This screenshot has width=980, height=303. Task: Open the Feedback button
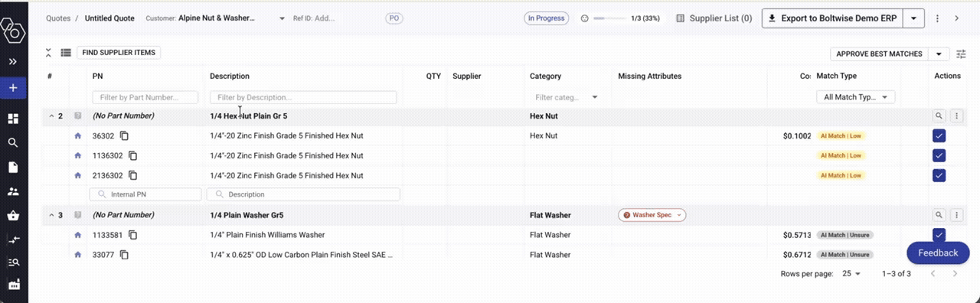pos(938,252)
